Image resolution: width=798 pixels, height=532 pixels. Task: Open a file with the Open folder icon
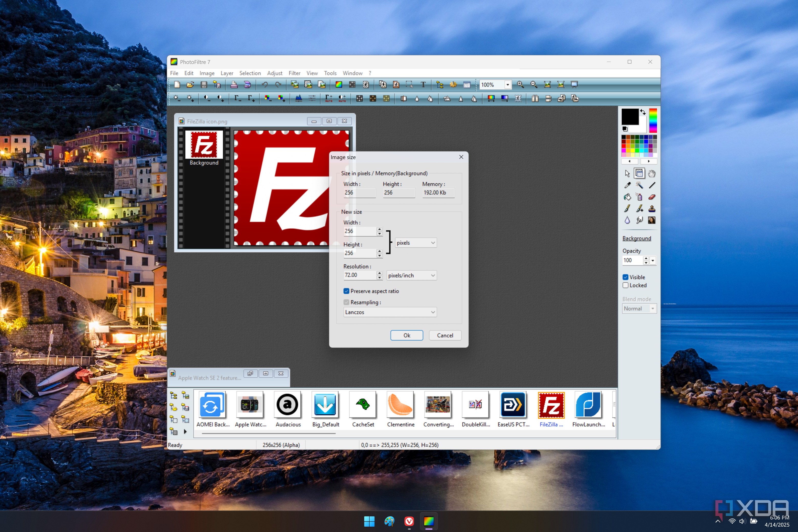[190, 84]
